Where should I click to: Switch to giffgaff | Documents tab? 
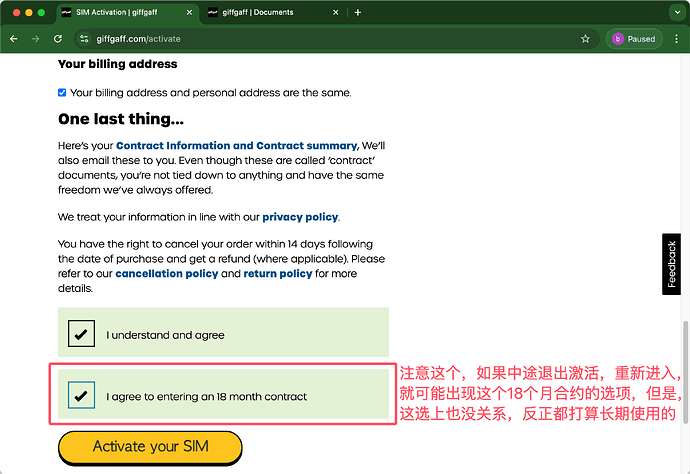pos(273,12)
